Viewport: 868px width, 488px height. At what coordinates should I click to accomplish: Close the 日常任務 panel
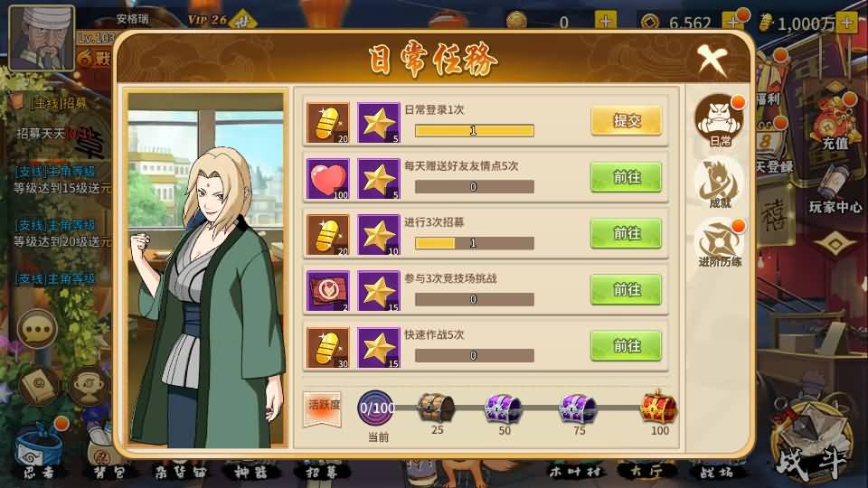point(712,60)
